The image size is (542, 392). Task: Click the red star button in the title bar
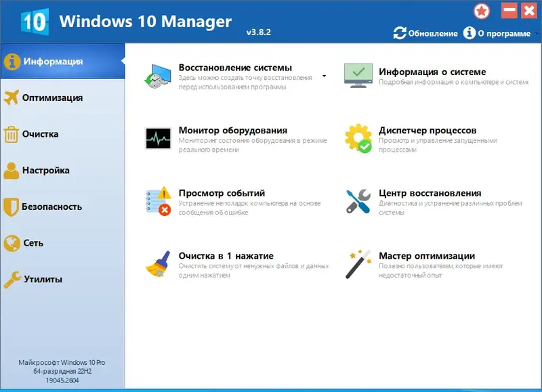pos(482,9)
